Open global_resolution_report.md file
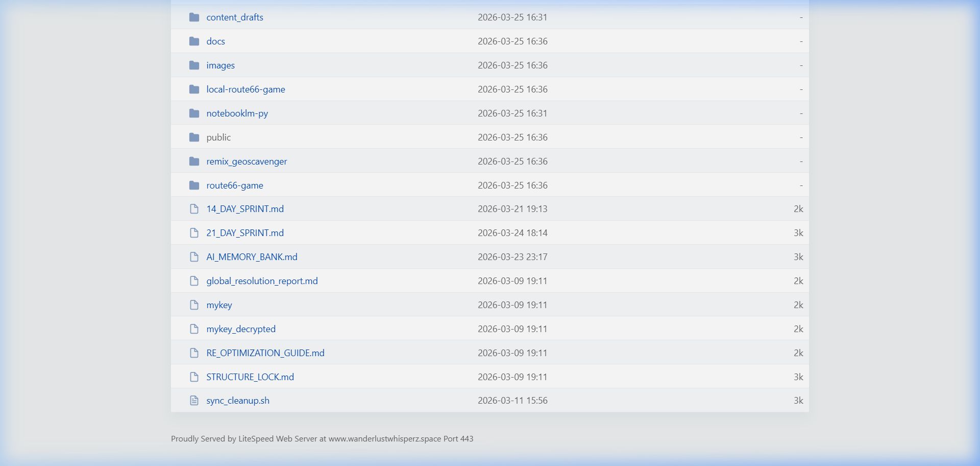The image size is (980, 466). 262,281
